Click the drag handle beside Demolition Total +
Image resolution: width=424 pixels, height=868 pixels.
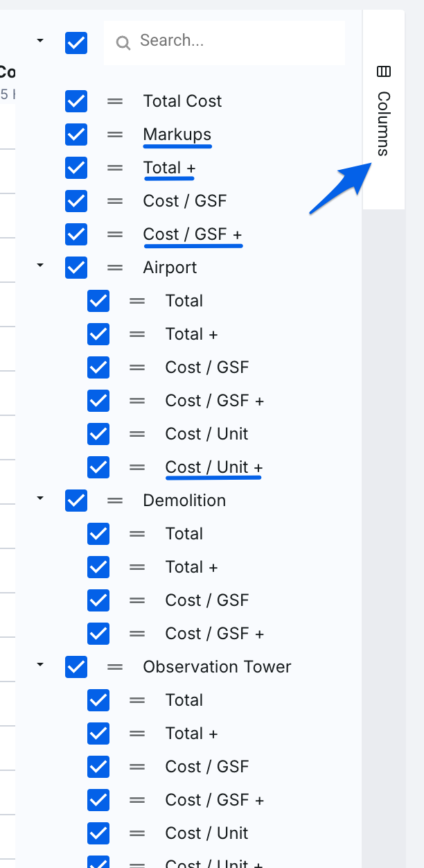point(137,567)
